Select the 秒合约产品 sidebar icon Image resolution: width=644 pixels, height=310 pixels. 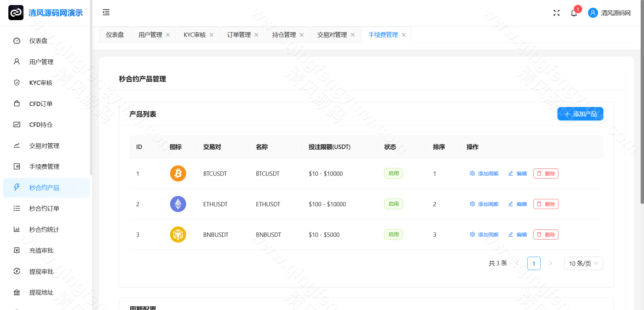point(17,188)
